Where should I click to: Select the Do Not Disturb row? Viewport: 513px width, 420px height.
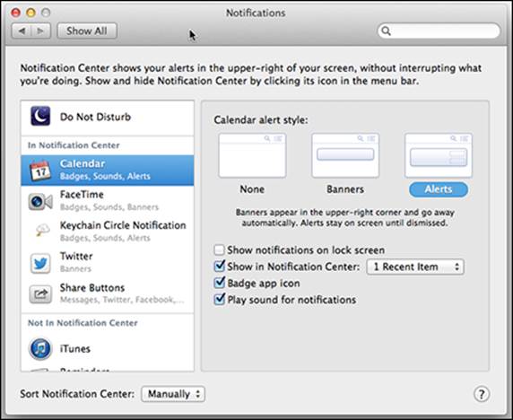coord(108,117)
